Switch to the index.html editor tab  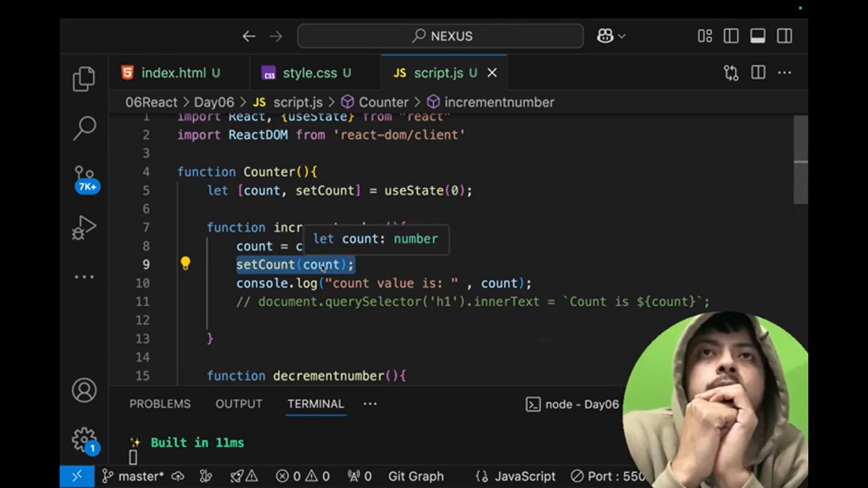tap(179, 73)
